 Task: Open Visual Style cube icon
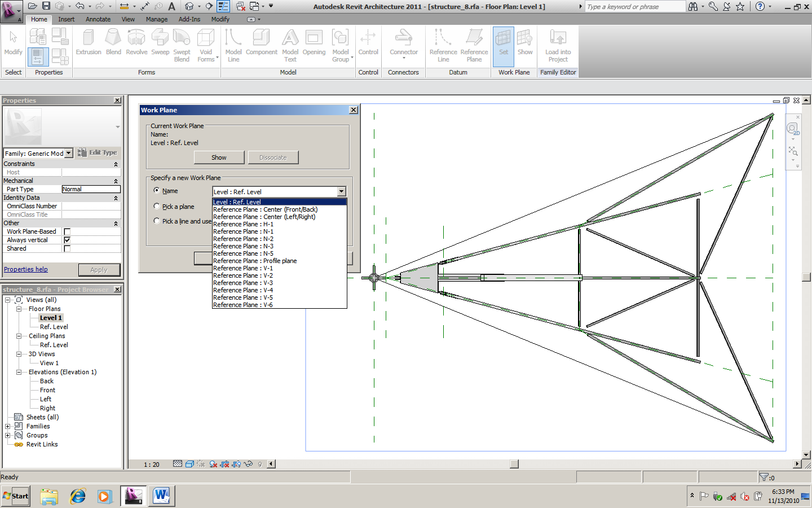[x=190, y=464]
